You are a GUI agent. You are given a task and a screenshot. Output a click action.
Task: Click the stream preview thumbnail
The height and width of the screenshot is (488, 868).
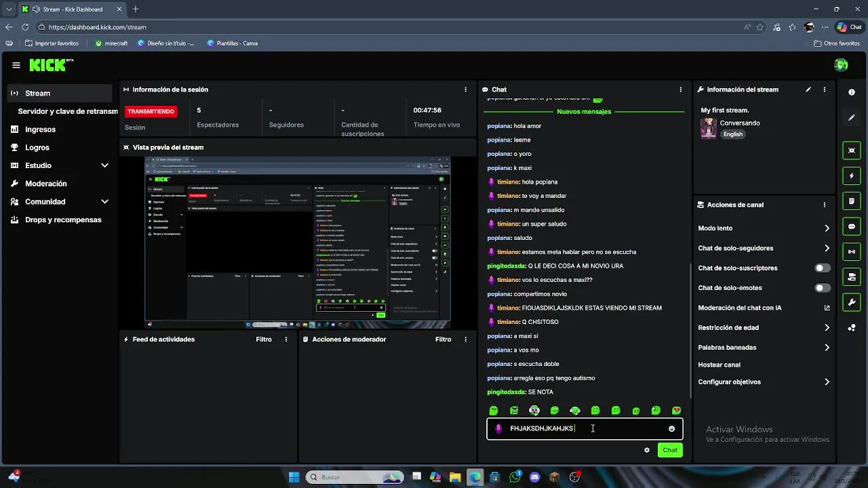298,242
